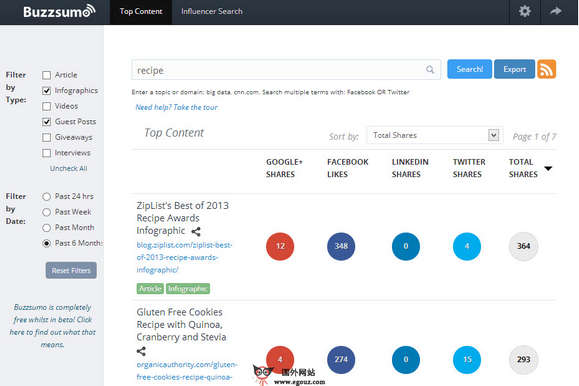Click Twitter shares circle showing 4
579x386 pixels.
tap(467, 246)
